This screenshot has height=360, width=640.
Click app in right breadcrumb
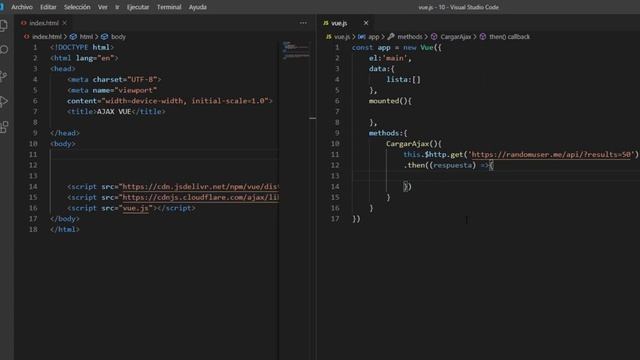click(x=374, y=37)
